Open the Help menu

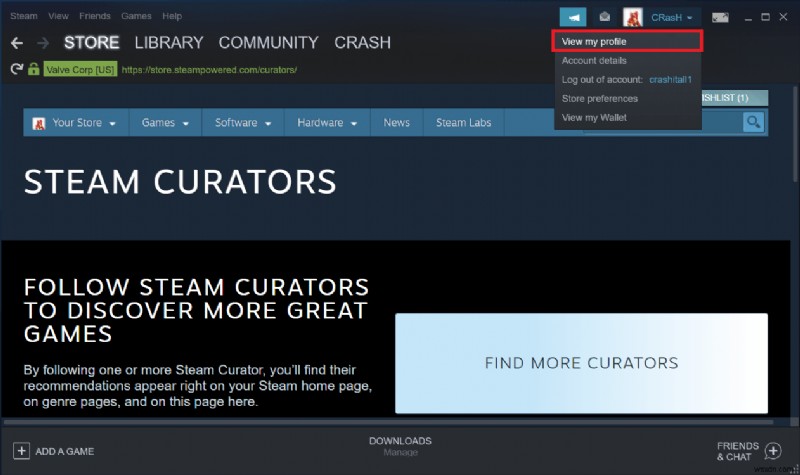(172, 16)
